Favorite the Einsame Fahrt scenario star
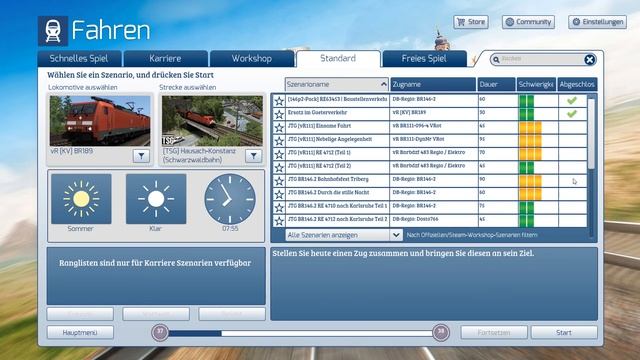This screenshot has width=640, height=360. tap(279, 128)
